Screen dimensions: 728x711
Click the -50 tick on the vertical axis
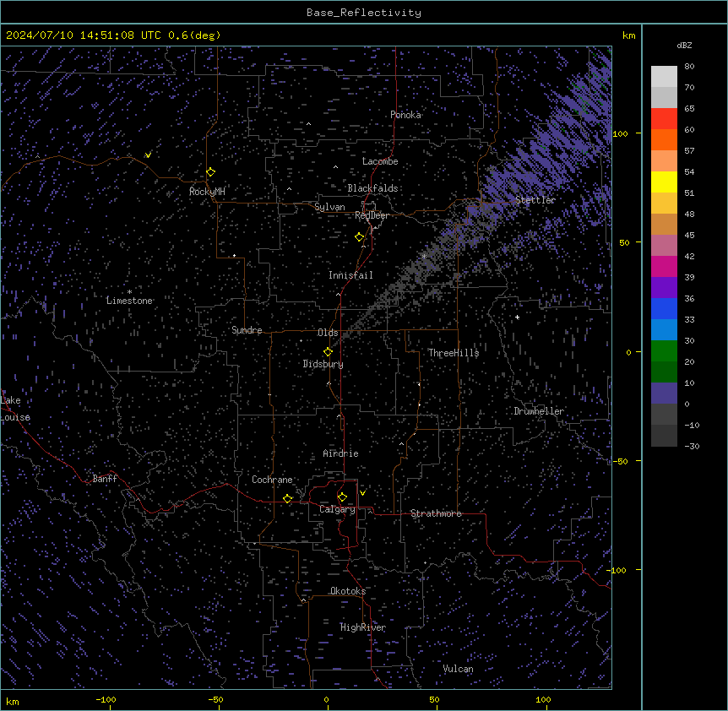coord(621,461)
